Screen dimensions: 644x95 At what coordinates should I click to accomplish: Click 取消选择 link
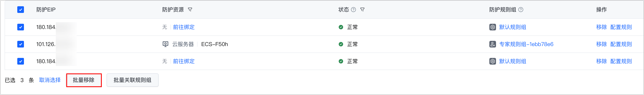click(x=50, y=80)
